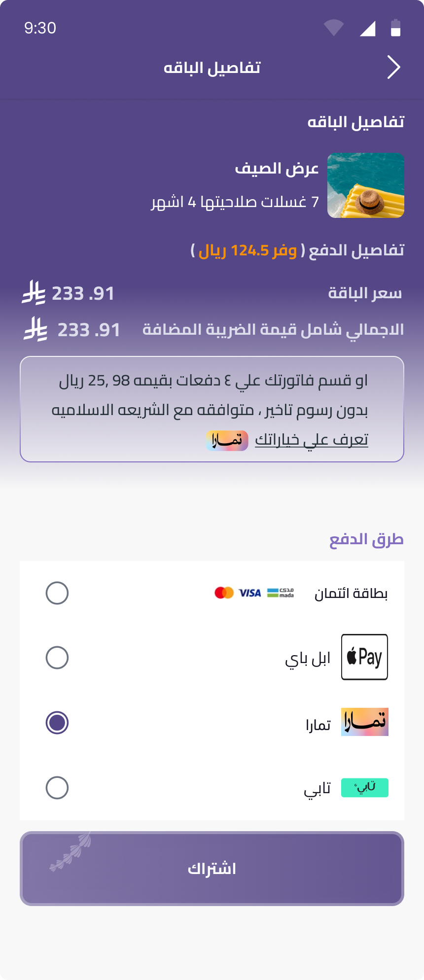
Task: Tap the ابل باي payment label
Action: click(x=308, y=659)
